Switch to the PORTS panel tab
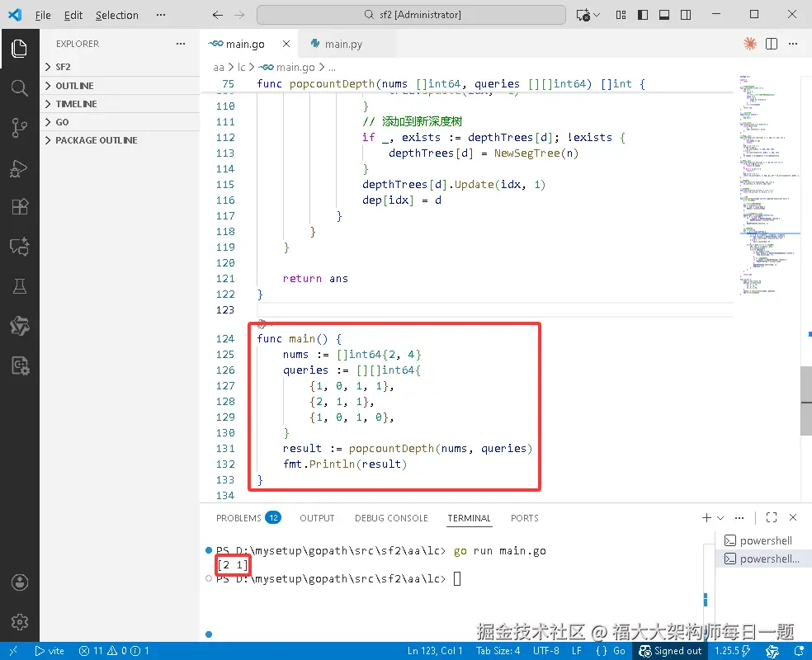 point(525,517)
